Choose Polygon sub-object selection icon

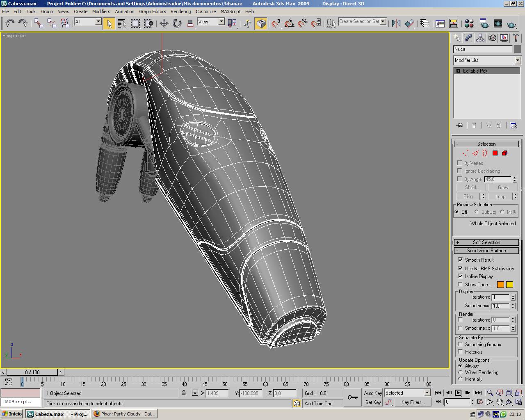point(495,153)
